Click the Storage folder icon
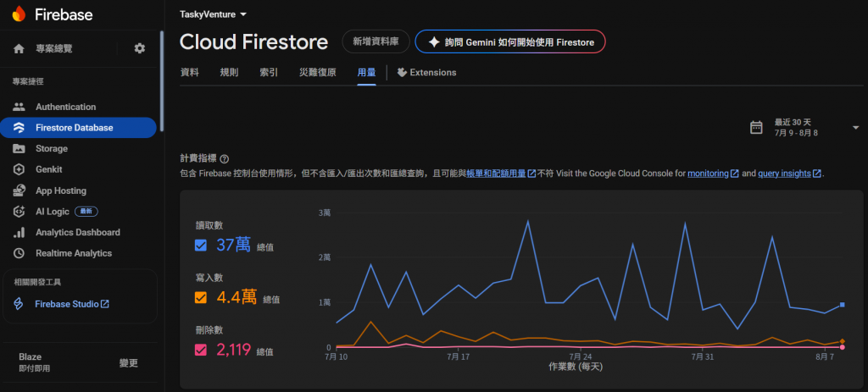The width and height of the screenshot is (868, 392). 19,149
